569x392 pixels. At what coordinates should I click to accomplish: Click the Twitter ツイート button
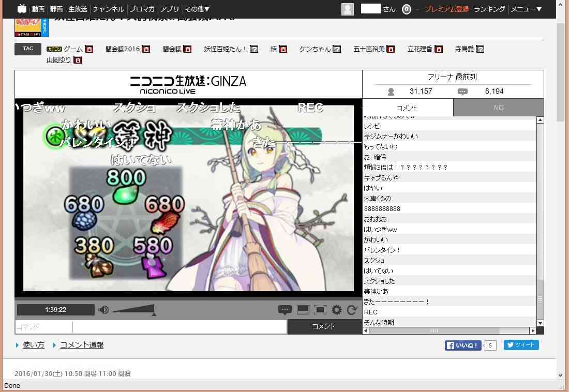pyautogui.click(x=521, y=345)
